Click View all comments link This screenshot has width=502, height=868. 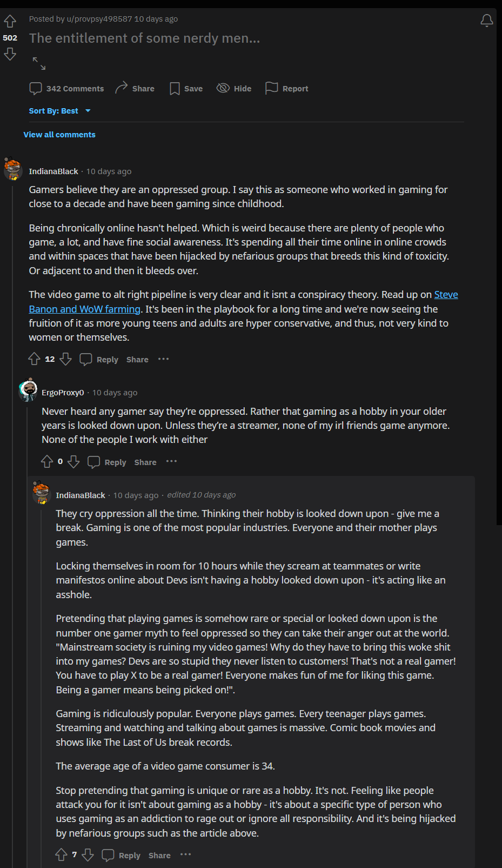click(59, 135)
